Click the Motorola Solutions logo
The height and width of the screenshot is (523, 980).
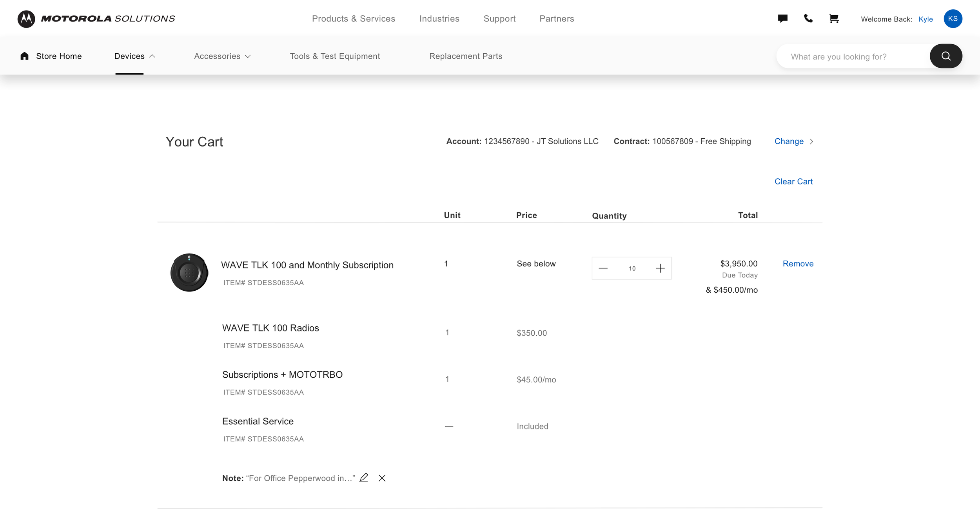[x=96, y=19]
